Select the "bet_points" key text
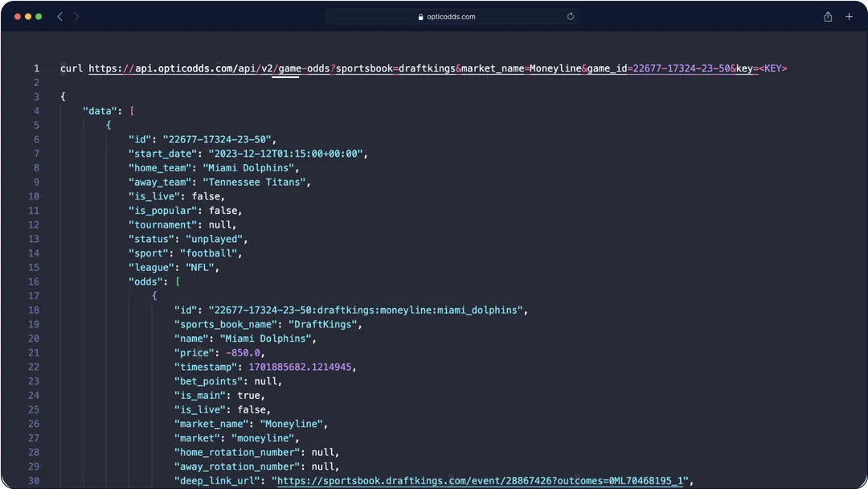The height and width of the screenshot is (489, 868). [x=208, y=381]
